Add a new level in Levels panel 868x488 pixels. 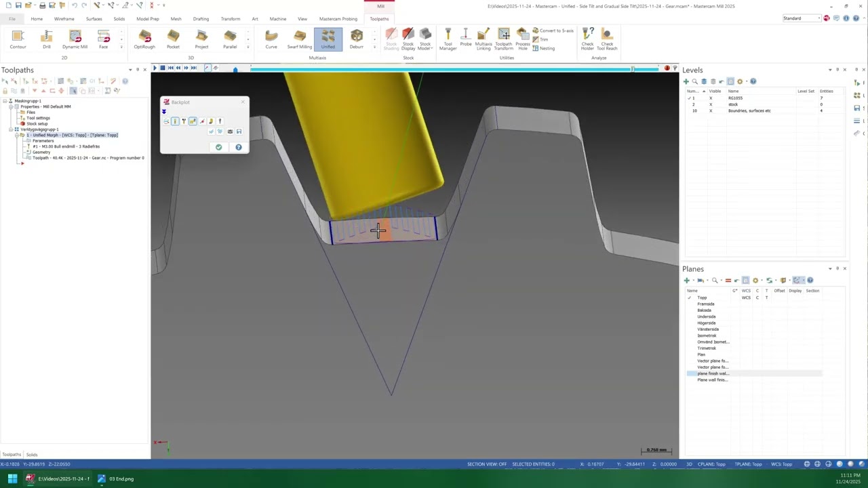686,81
